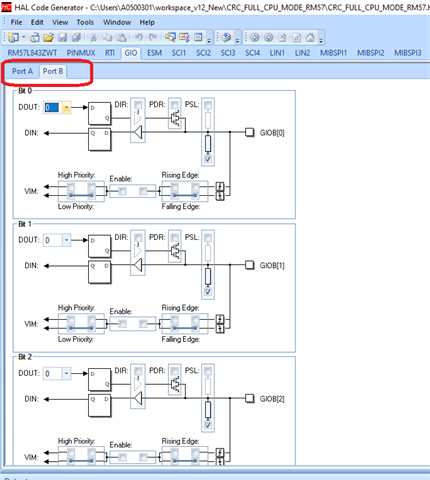Click the Open folder toolbar icon
Screen dimensions: 430x480
[48, 37]
